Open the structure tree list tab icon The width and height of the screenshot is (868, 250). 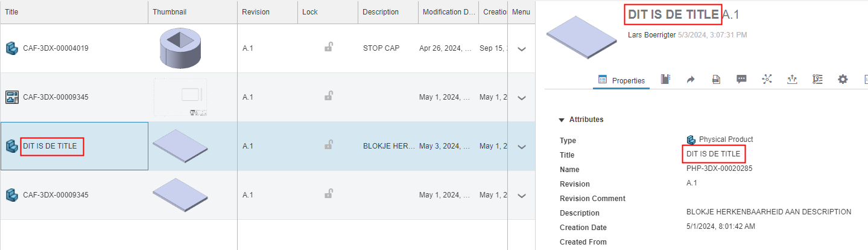click(818, 79)
